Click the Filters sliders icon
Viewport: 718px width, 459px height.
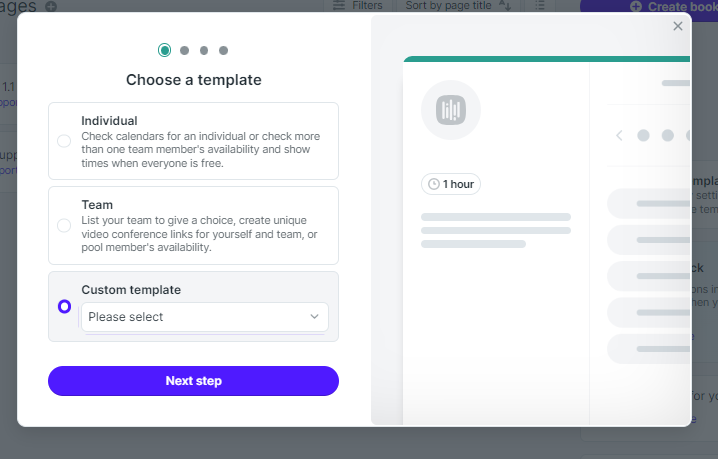339,5
